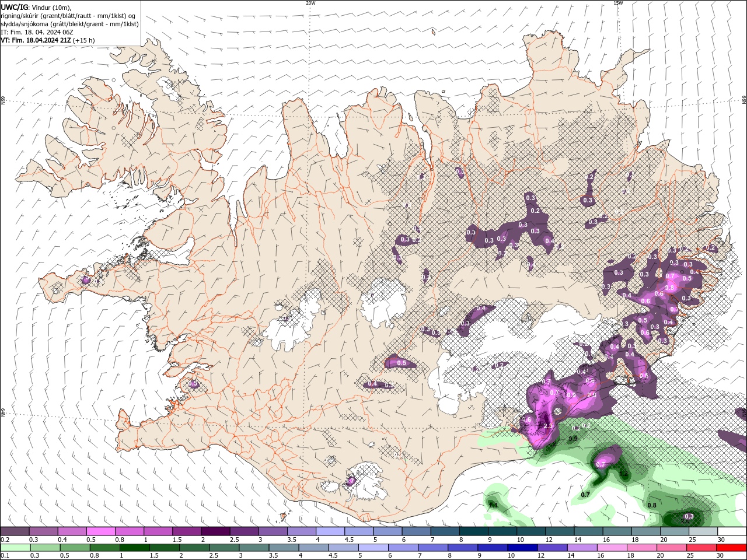Image resolution: width=747 pixels, height=560 pixels.
Task: Click the dark green swatch at 1 on rain scale
Action: tap(134, 548)
